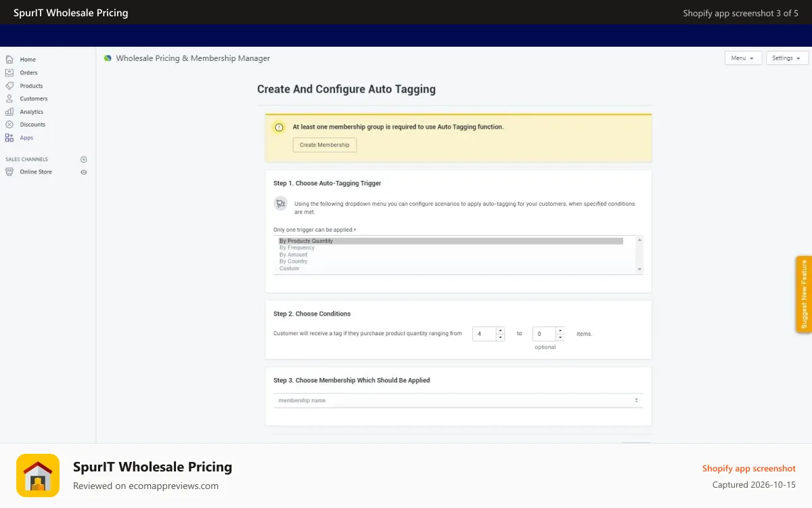This screenshot has height=508, width=812.
Task: Open Orders page link
Action: pyautogui.click(x=28, y=72)
